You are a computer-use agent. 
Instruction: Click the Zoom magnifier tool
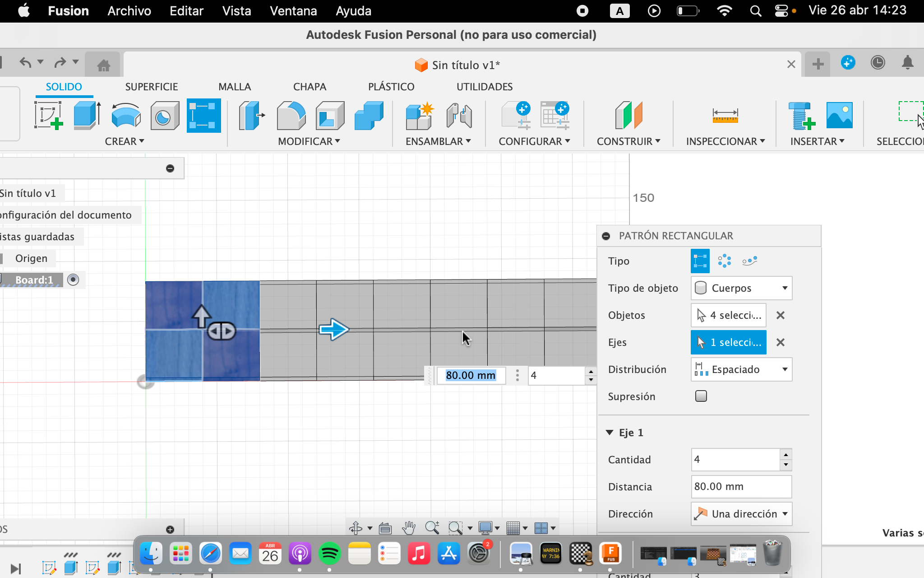point(432,527)
